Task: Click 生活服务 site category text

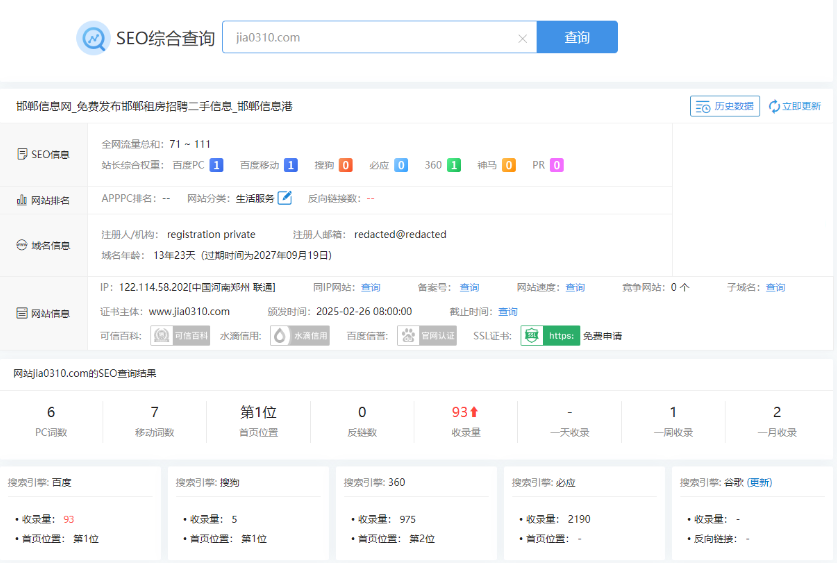Action: [255, 199]
